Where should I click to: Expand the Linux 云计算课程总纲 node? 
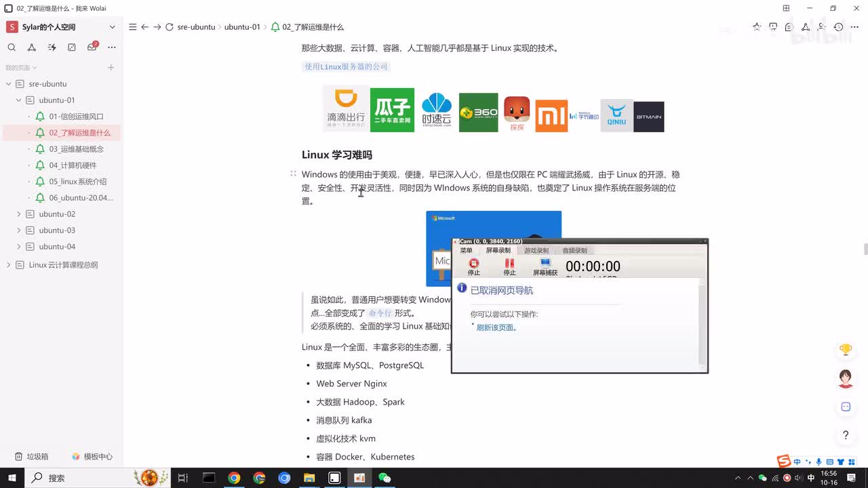tap(9, 265)
